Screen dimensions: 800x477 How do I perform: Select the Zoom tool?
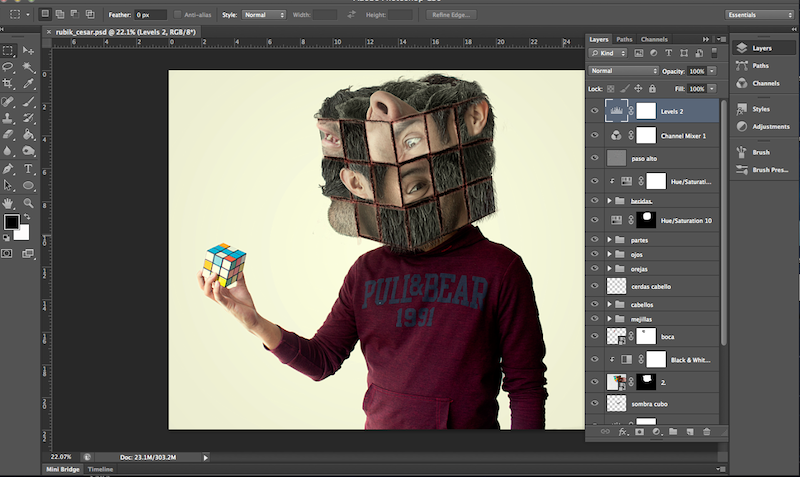(x=29, y=203)
